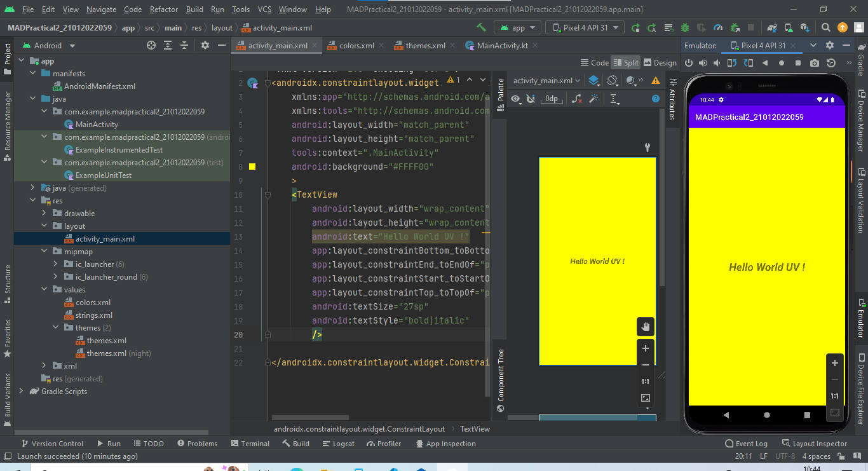Image resolution: width=868 pixels, height=471 pixels.
Task: Open the Debug tool
Action: (684, 27)
